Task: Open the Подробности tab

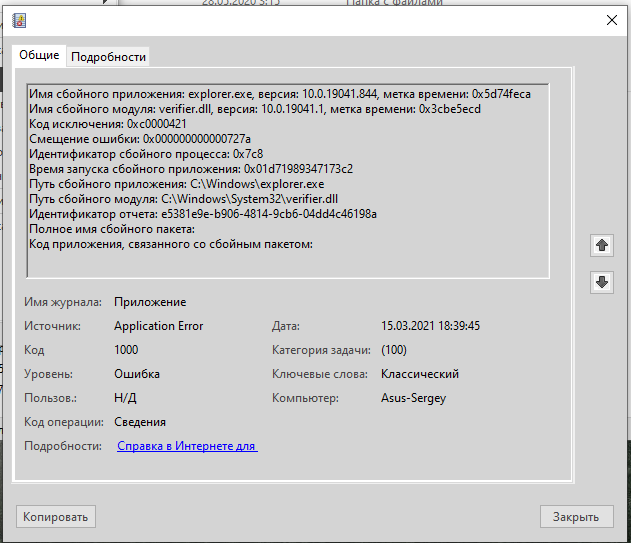Action: pyautogui.click(x=108, y=57)
